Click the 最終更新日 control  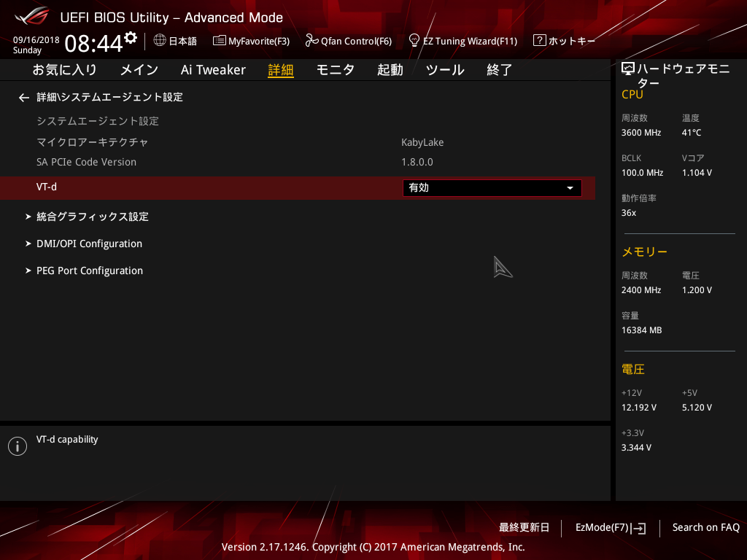click(524, 527)
